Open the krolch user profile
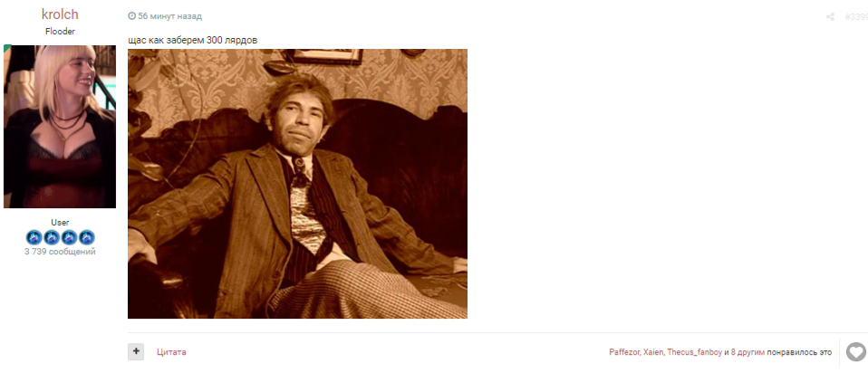 (60, 14)
